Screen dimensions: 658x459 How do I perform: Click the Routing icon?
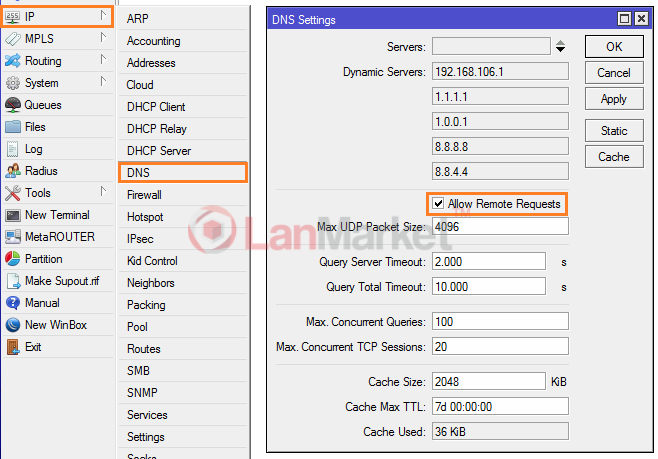point(13,61)
